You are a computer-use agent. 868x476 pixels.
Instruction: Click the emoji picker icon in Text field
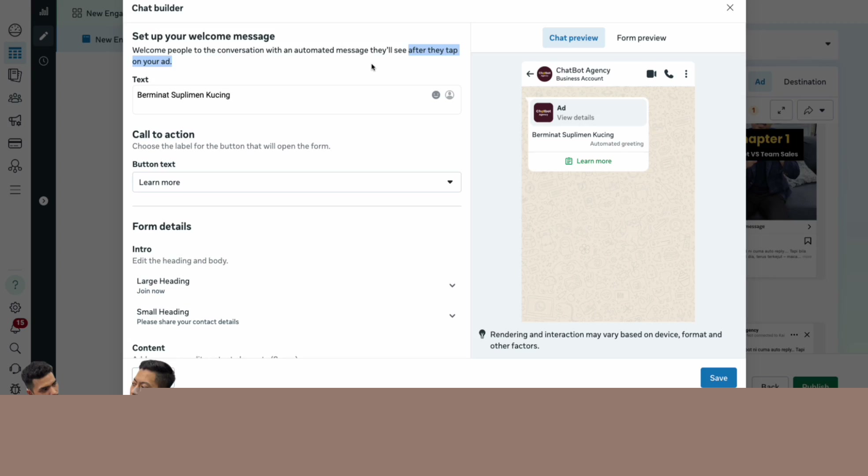click(436, 95)
